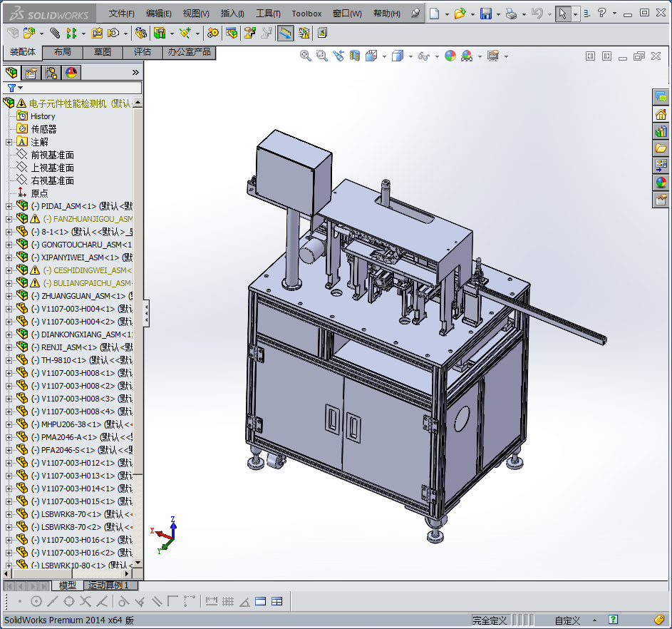Viewport: 672px width, 629px height.
Task: Select the PropertyManager tab icon
Action: click(31, 72)
